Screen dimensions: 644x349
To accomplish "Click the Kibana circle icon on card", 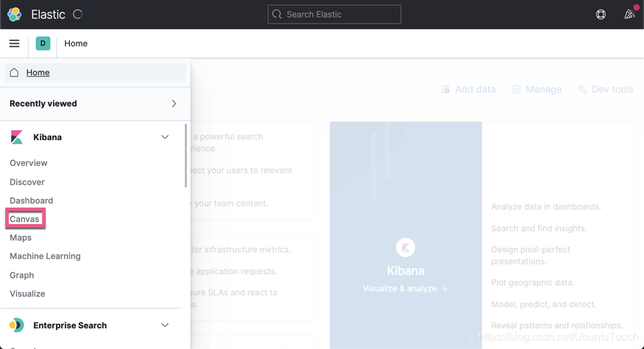I will 405,248.
